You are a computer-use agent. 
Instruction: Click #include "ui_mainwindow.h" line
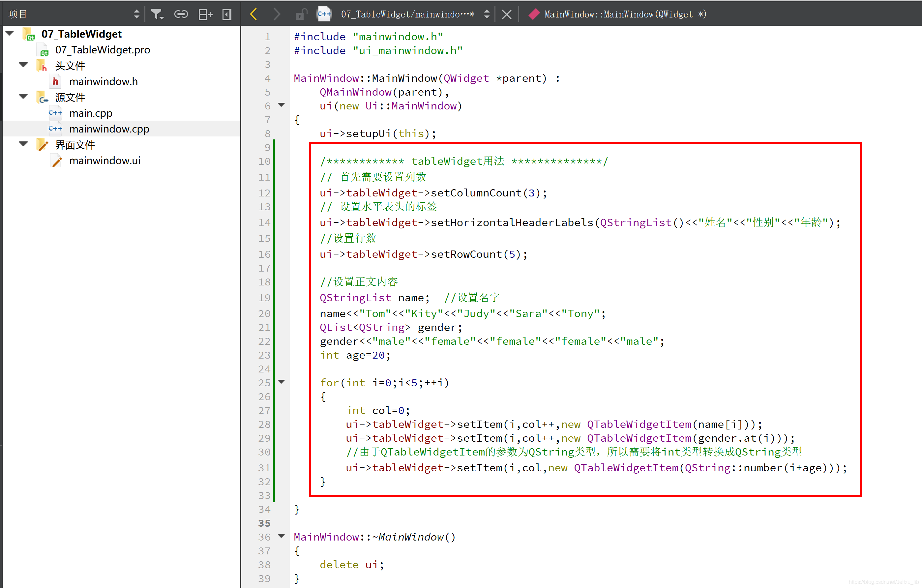[x=378, y=51]
